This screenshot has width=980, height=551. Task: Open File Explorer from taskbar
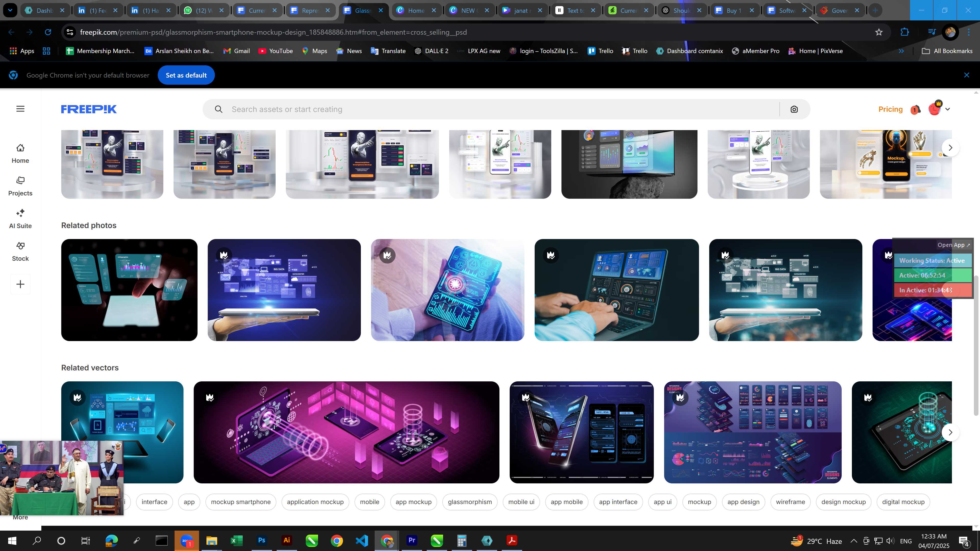212,540
